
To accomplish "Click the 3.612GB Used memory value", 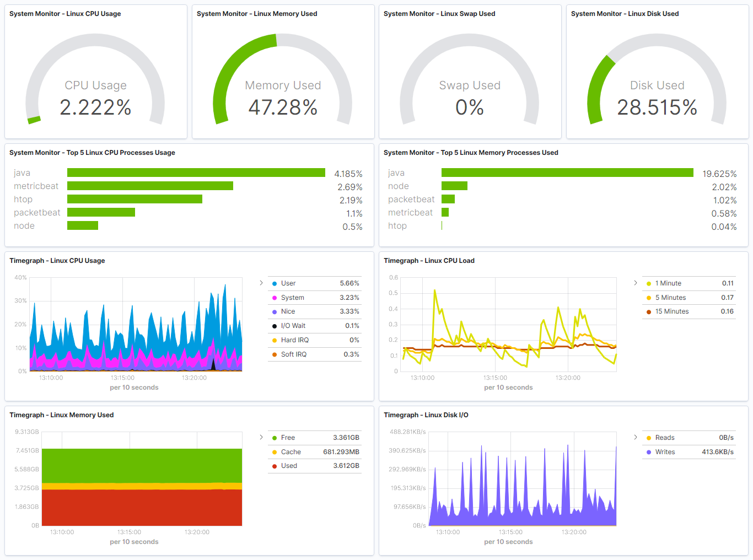I will (346, 466).
